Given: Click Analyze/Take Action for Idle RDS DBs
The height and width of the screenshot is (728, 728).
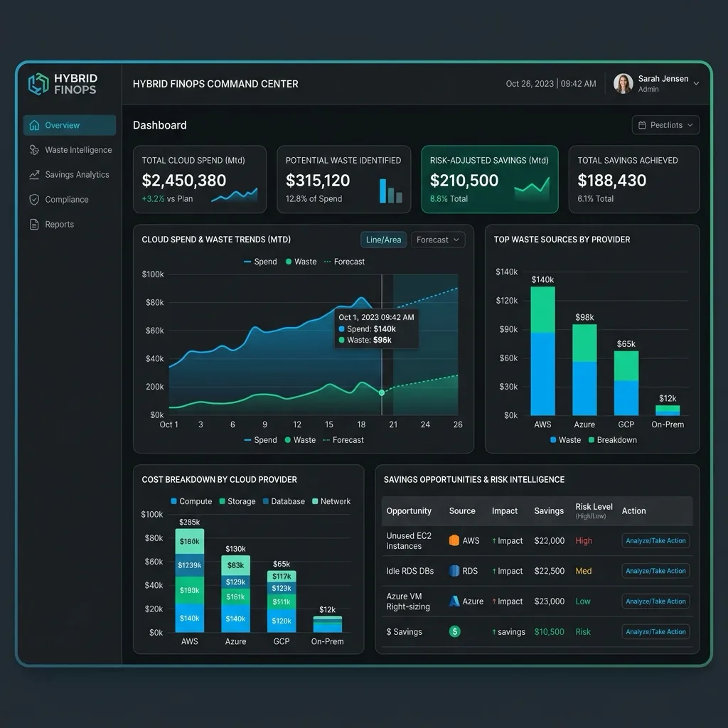Looking at the screenshot, I should (x=655, y=571).
